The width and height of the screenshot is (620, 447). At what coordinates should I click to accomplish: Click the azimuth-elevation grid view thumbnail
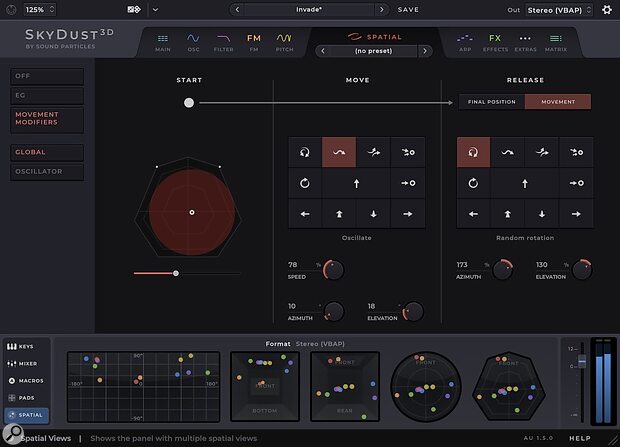click(x=144, y=387)
